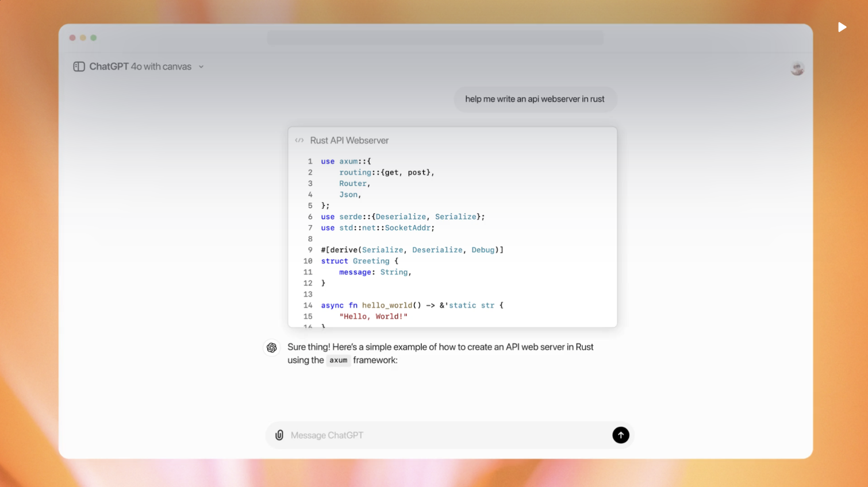Click the ChatGPT logo next to the response
Image resolution: width=868 pixels, height=487 pixels.
tap(271, 347)
